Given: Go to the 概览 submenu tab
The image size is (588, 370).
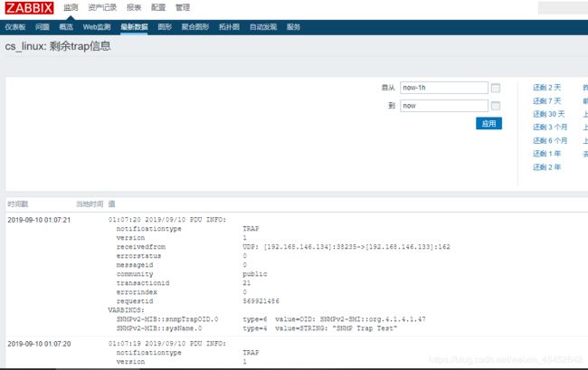Looking at the screenshot, I should (x=66, y=27).
